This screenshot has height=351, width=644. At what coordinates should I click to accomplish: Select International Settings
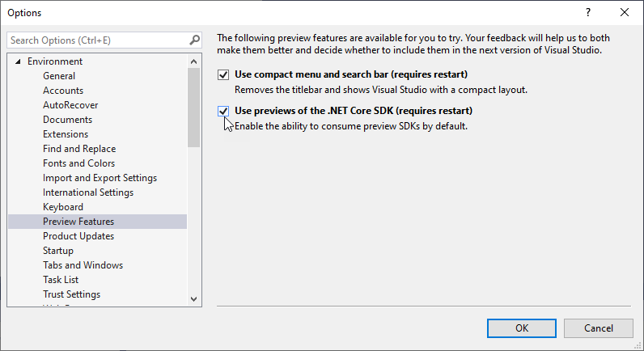(88, 192)
